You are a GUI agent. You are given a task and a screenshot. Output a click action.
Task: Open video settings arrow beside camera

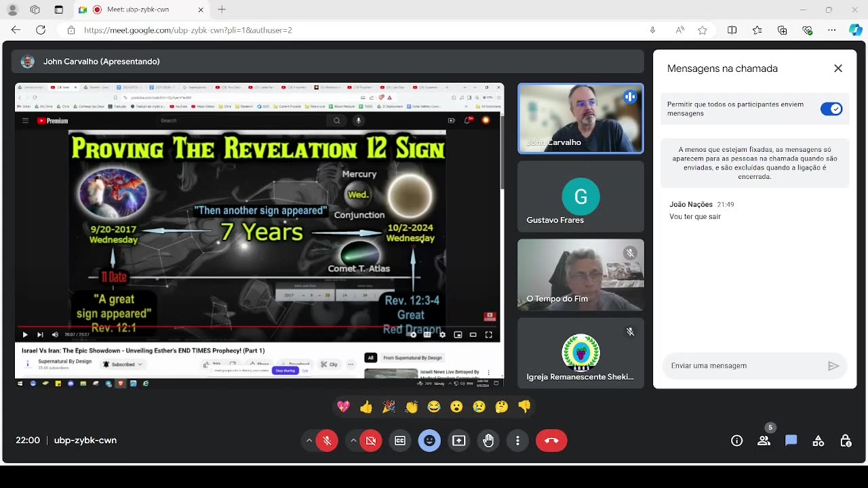click(x=353, y=441)
